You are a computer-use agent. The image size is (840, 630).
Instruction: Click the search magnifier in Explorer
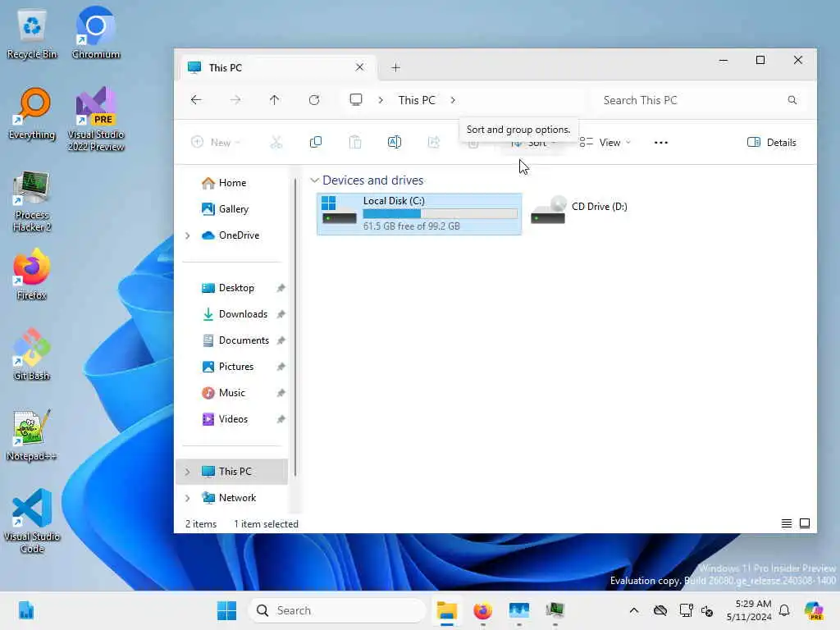[792, 100]
